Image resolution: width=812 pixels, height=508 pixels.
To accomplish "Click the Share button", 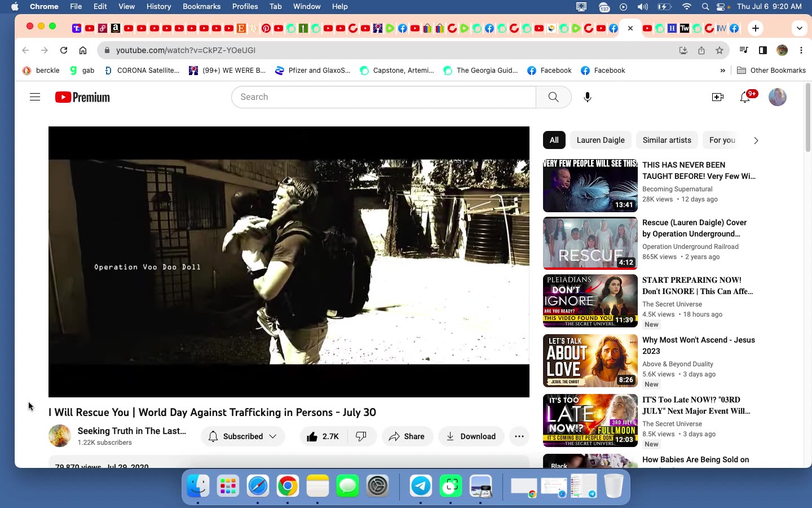I will coord(407,436).
